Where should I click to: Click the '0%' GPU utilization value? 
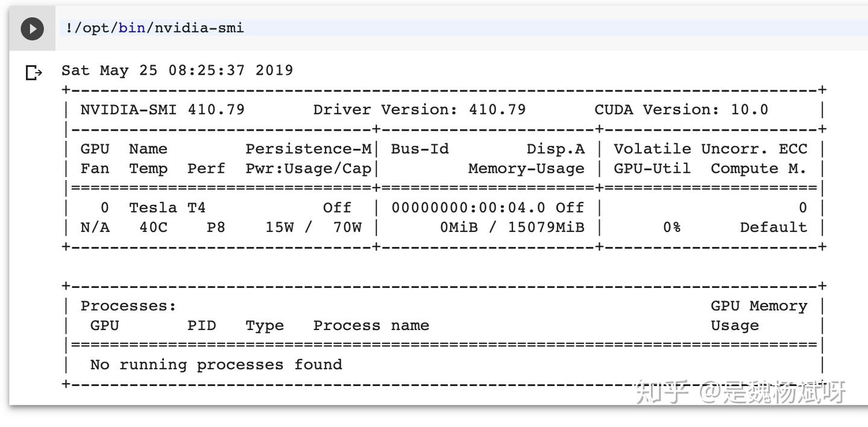671,227
